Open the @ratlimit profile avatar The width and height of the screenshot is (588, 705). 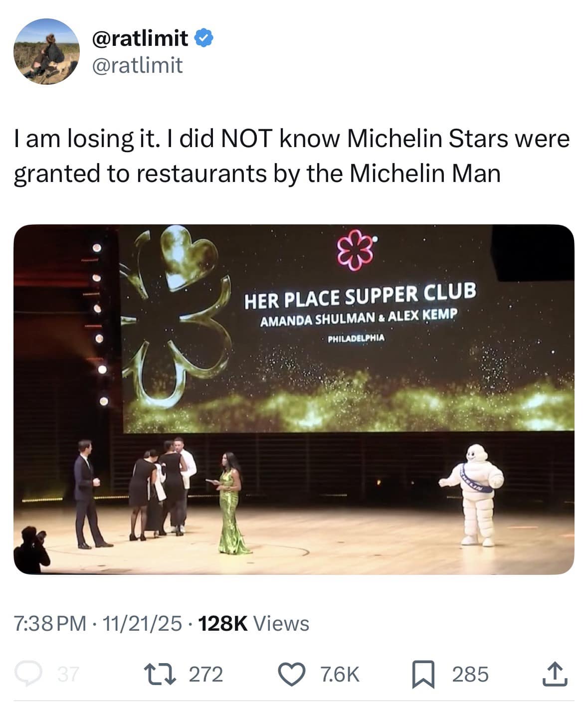(x=46, y=51)
